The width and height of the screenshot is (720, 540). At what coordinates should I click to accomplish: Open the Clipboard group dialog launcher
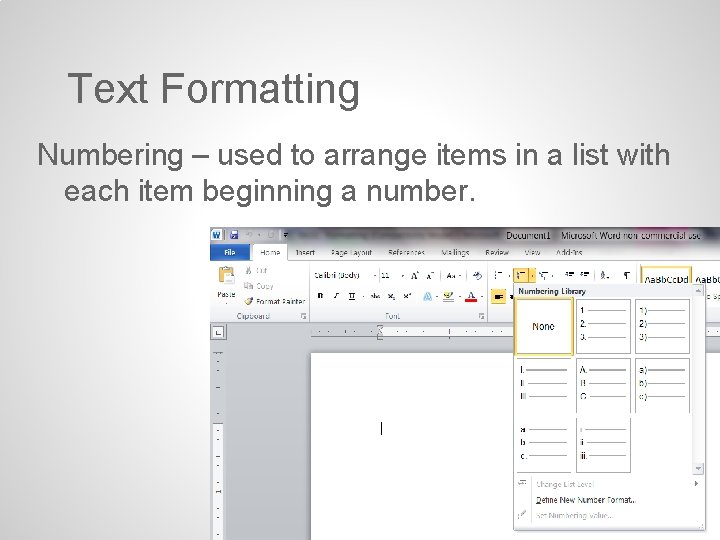point(303,316)
